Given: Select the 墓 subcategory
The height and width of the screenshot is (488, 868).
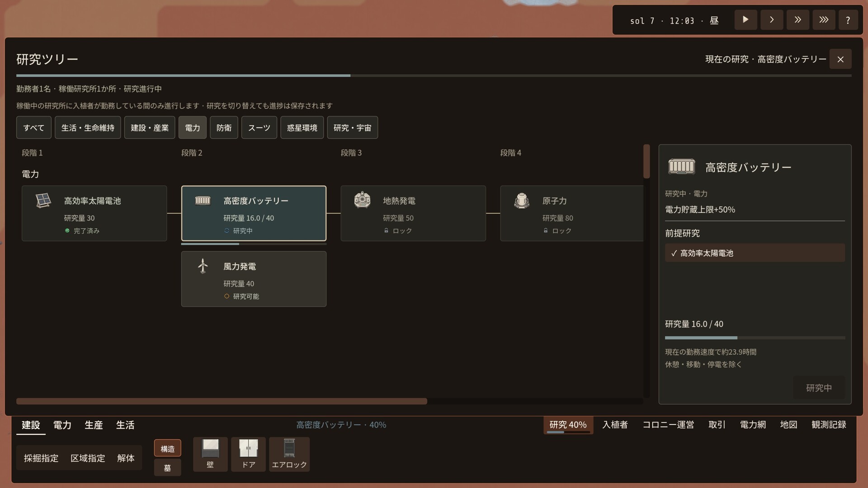Looking at the screenshot, I should pos(167,468).
